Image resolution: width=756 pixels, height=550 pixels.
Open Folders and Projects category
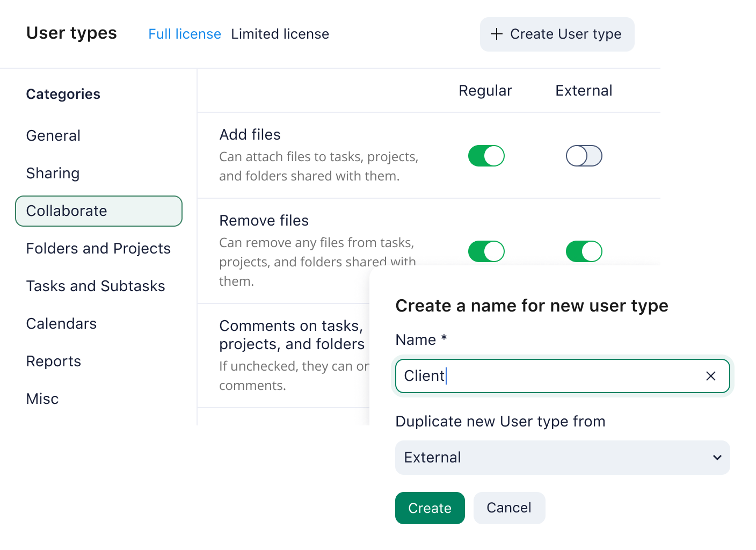(x=98, y=248)
